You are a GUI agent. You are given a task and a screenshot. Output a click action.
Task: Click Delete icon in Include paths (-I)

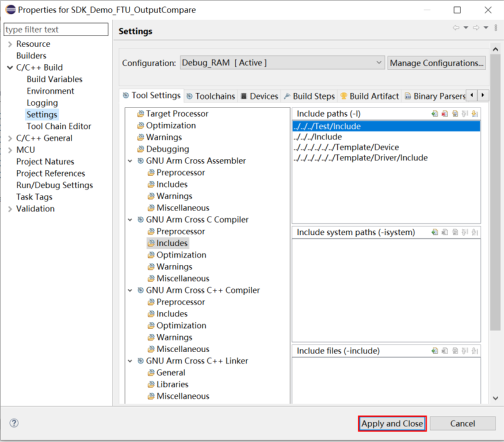pos(445,114)
